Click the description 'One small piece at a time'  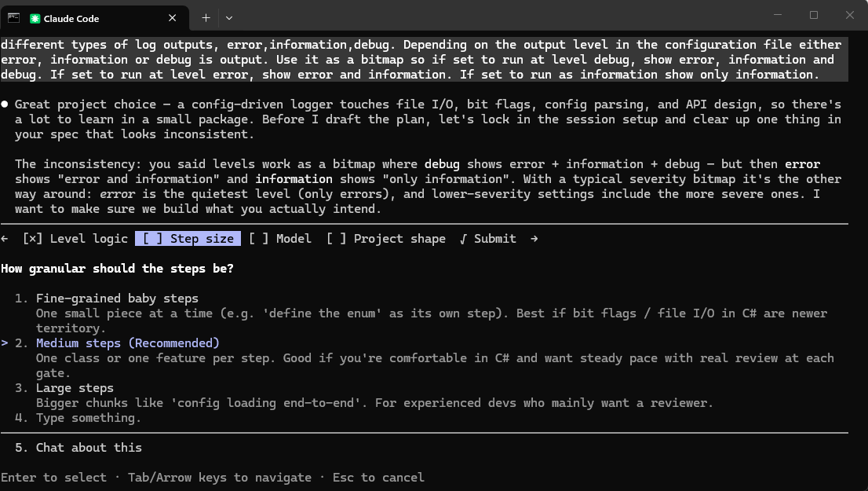[x=432, y=321]
